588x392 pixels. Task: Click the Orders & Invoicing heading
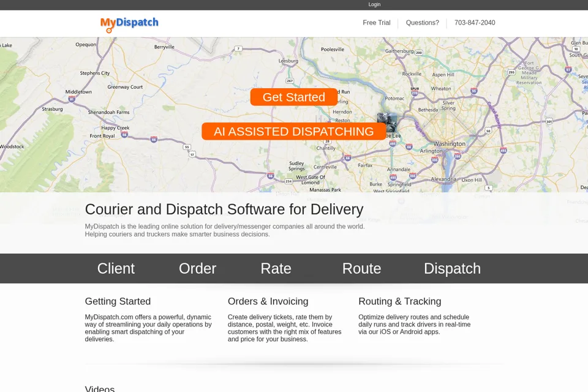click(x=268, y=301)
